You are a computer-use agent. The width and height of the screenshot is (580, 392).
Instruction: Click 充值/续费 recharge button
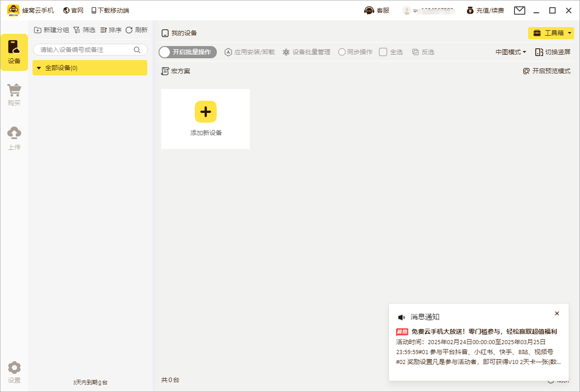(x=486, y=10)
